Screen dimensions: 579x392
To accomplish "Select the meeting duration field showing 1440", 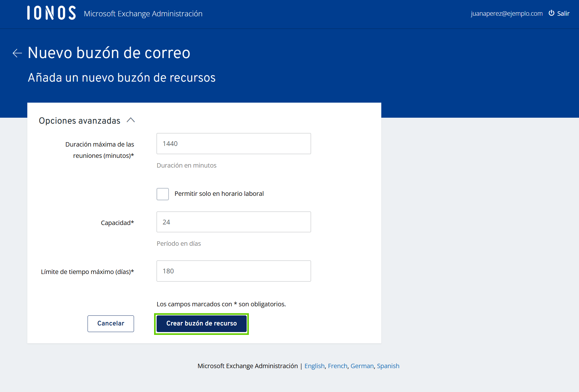I will coord(233,143).
